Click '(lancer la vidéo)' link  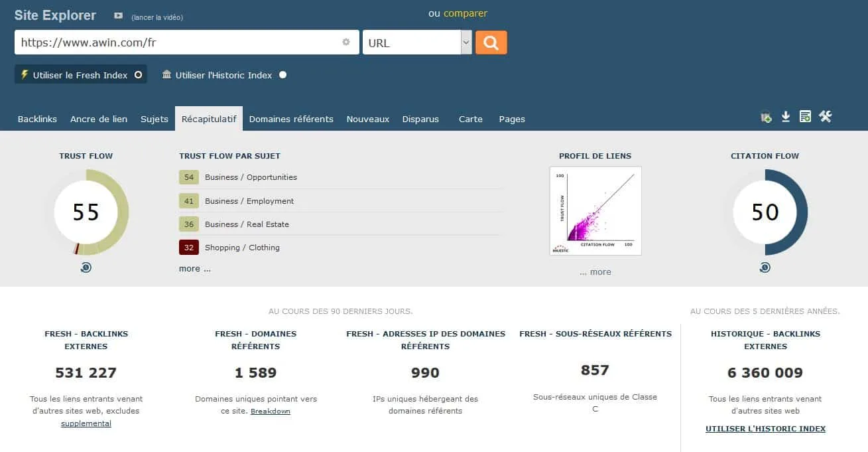[x=157, y=17]
